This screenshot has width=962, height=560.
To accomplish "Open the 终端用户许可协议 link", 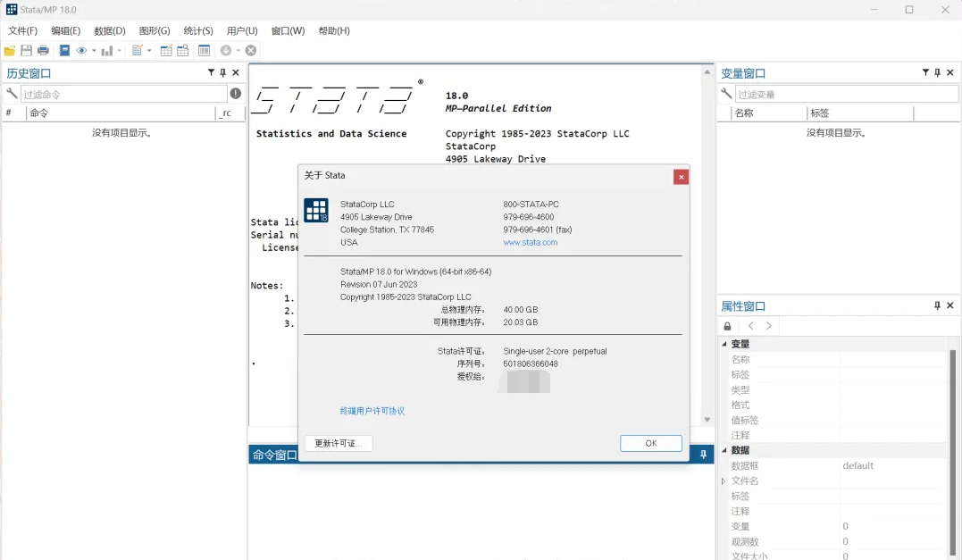I will pyautogui.click(x=372, y=411).
